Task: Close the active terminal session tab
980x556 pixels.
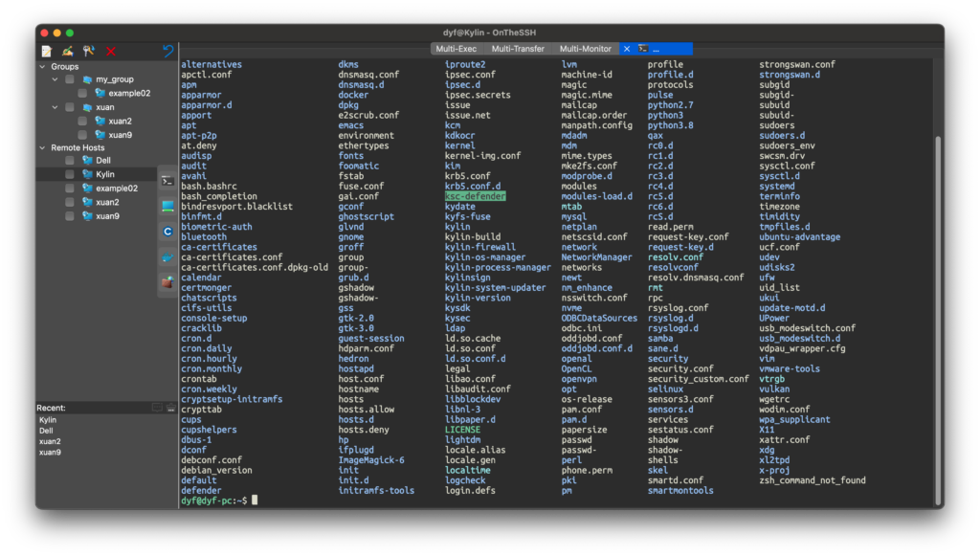Action: (627, 48)
